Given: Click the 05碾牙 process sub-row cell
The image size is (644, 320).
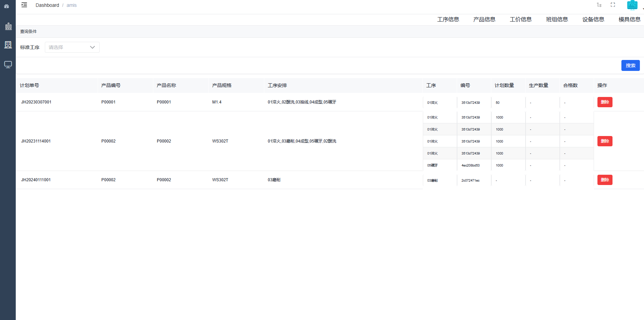Looking at the screenshot, I should pyautogui.click(x=432, y=165).
